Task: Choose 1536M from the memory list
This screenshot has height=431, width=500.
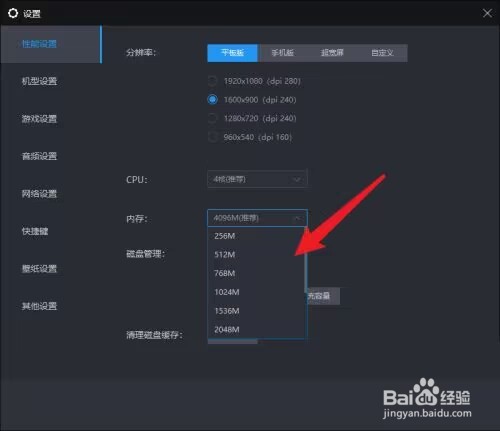Action: (x=256, y=311)
